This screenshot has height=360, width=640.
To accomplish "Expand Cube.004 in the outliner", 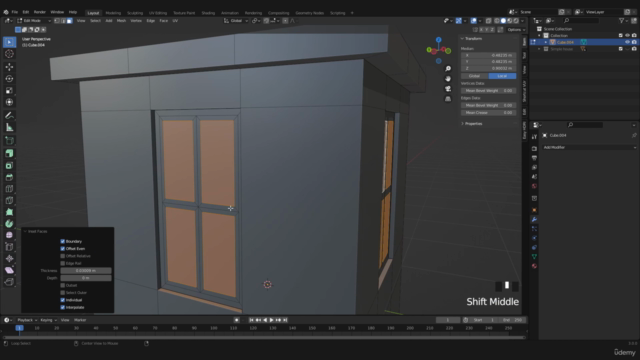I will pyautogui.click(x=546, y=42).
